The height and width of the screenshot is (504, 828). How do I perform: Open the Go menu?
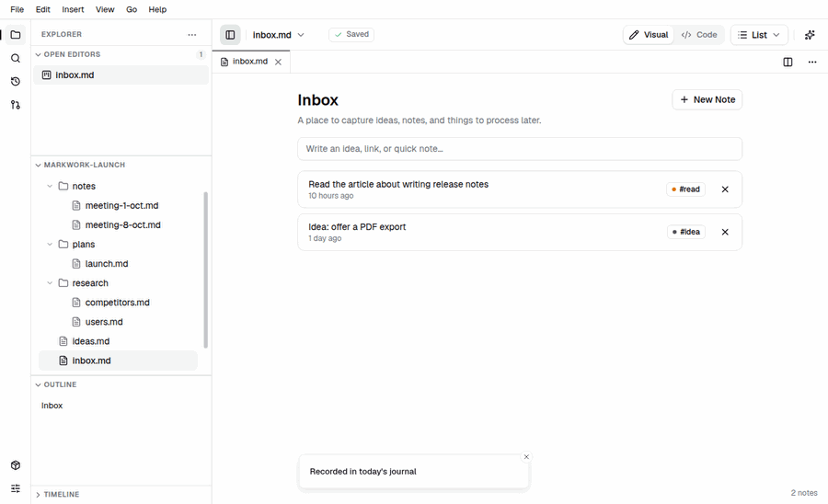coord(132,9)
